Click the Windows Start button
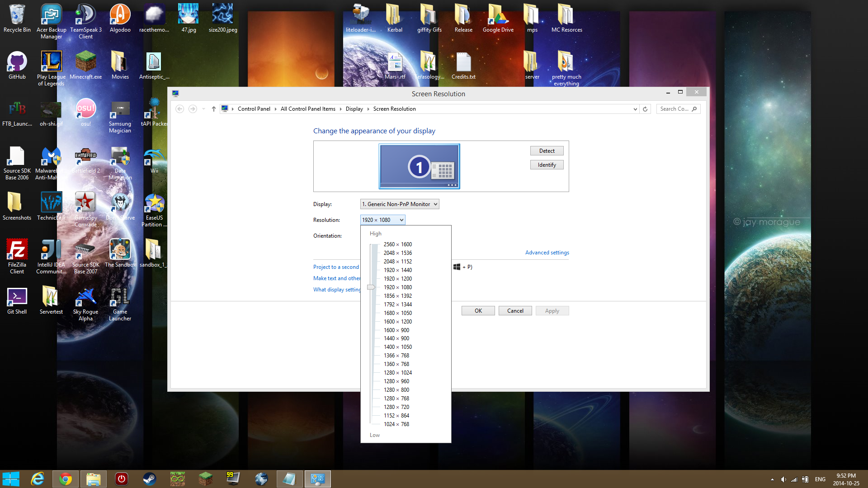The height and width of the screenshot is (488, 868). pos(11,479)
